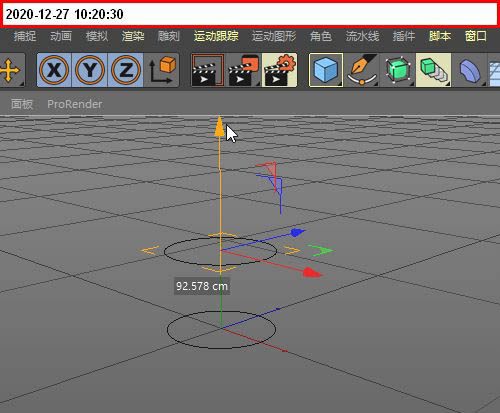Click the orange Y-axis arrow handle

[x=219, y=127]
